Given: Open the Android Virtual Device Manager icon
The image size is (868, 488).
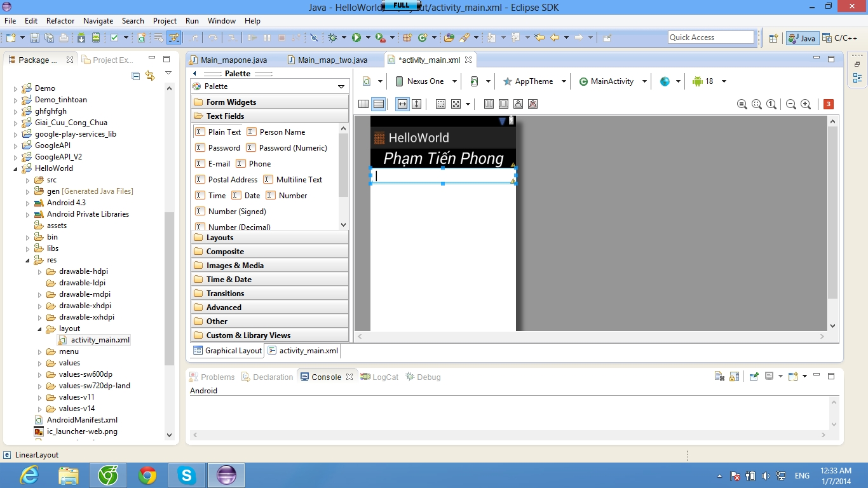Looking at the screenshot, I should click(96, 37).
